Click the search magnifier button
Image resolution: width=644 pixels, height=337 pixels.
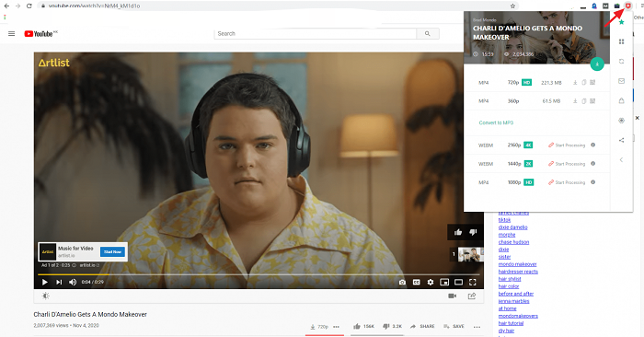428,34
